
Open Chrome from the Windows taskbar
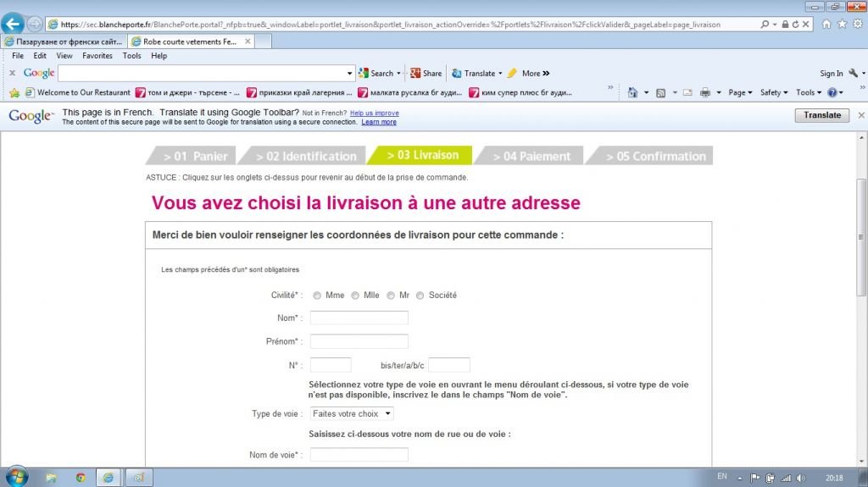click(81, 478)
